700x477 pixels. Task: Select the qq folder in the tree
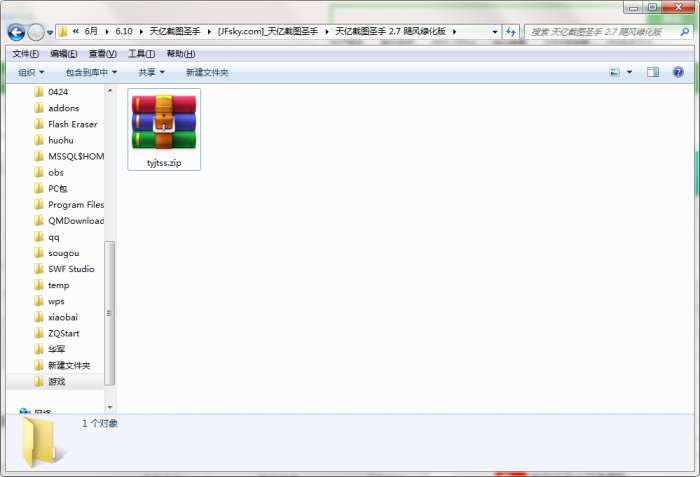(54, 237)
